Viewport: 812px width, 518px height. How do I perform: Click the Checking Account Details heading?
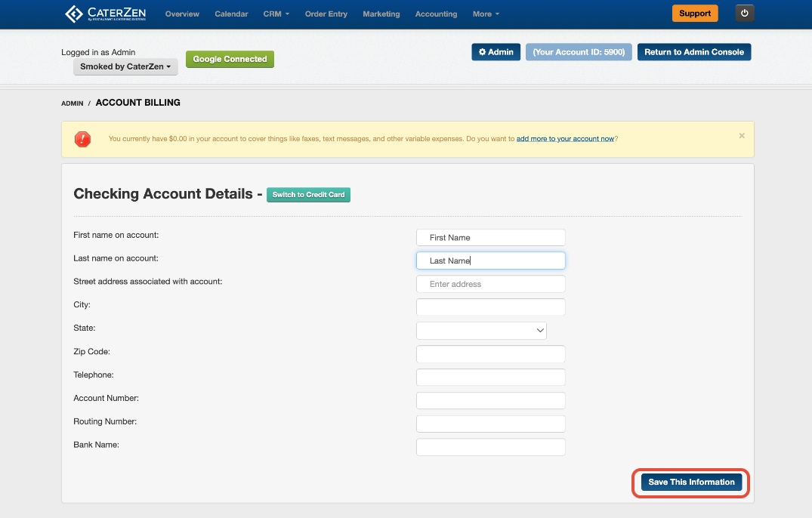pyautogui.click(x=162, y=193)
